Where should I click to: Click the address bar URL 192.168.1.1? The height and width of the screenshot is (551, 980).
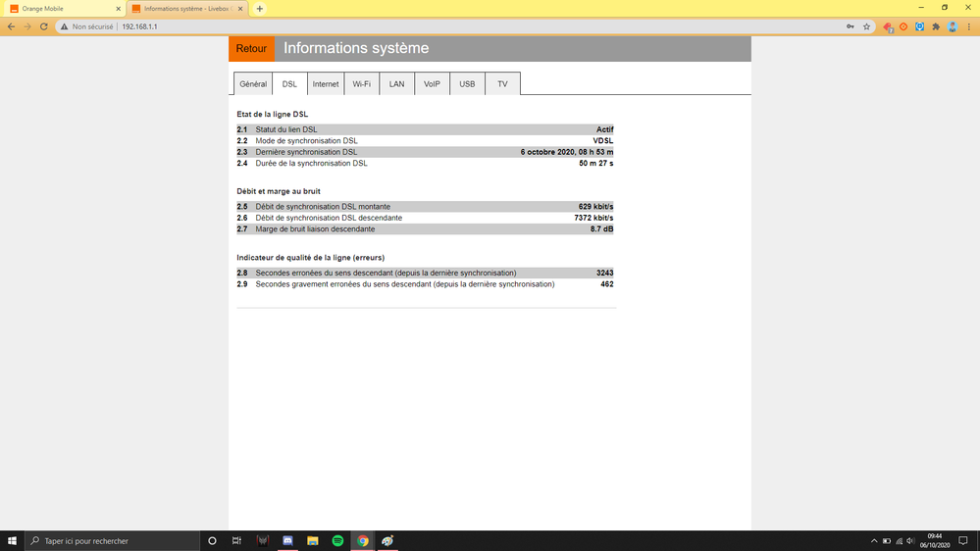coord(139,26)
